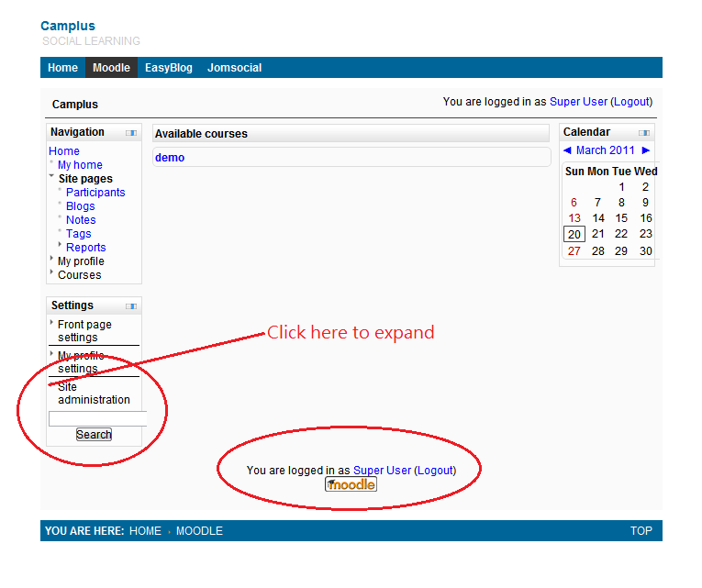Open the demo course link
The height and width of the screenshot is (588, 702).
170,158
